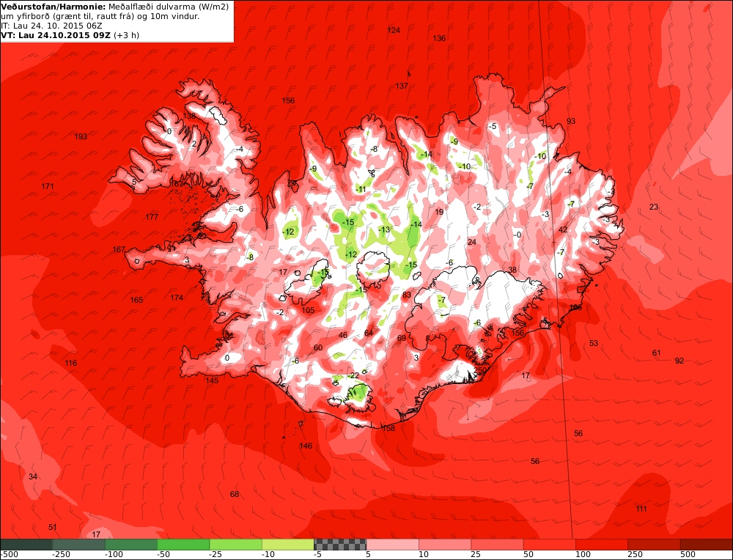Click the -100 legend label
This screenshot has height=560, width=733.
pyautogui.click(x=114, y=555)
